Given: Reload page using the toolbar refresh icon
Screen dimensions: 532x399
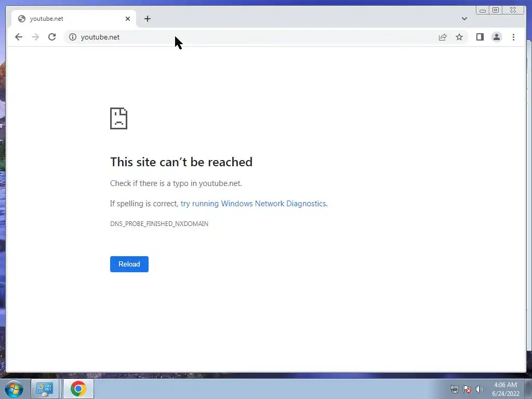Looking at the screenshot, I should (52, 37).
